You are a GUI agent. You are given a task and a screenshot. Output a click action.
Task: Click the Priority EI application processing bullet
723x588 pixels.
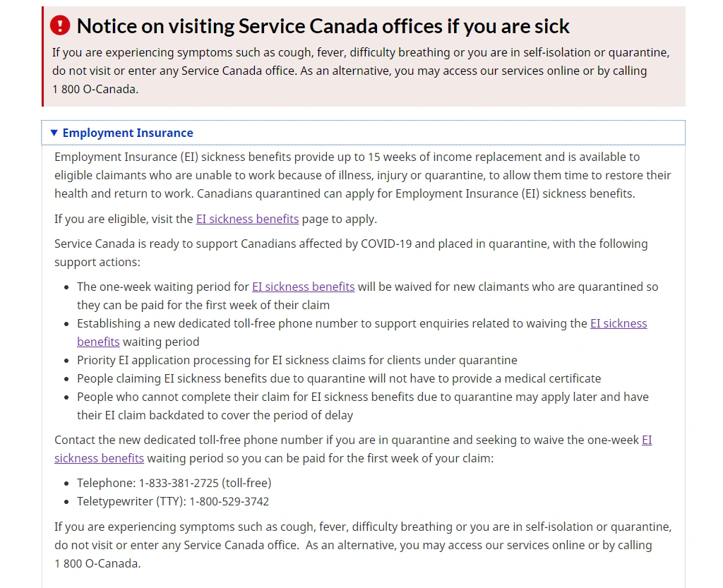click(x=297, y=360)
